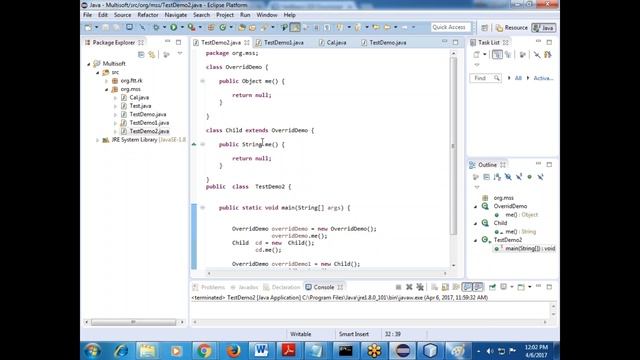
Task: Expand JRE System Library node
Action: point(98,140)
